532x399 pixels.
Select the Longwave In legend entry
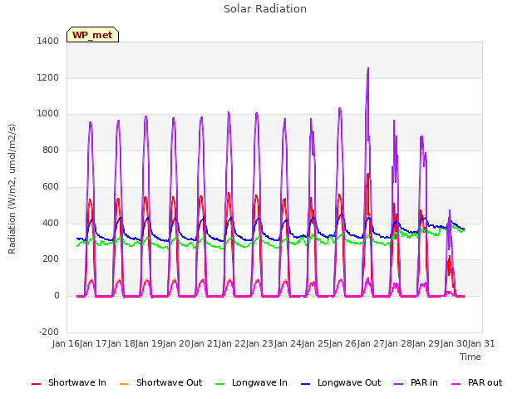pos(251,382)
